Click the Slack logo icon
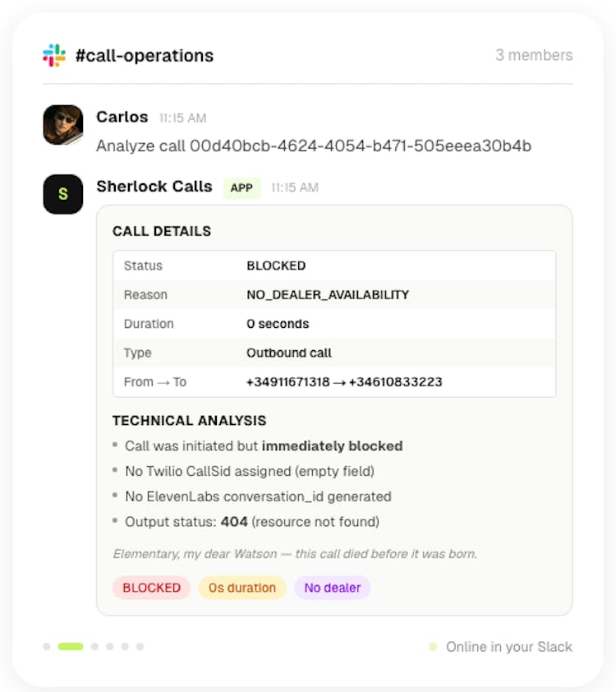 (54, 56)
